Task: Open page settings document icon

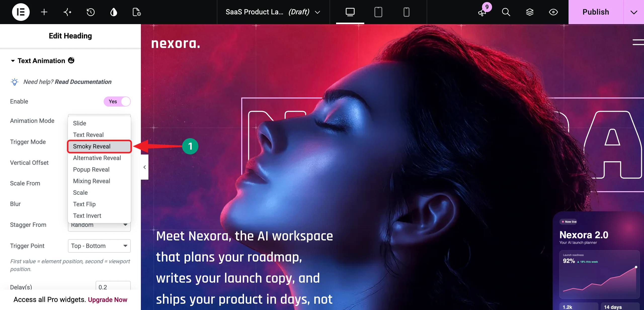Action: [137, 12]
